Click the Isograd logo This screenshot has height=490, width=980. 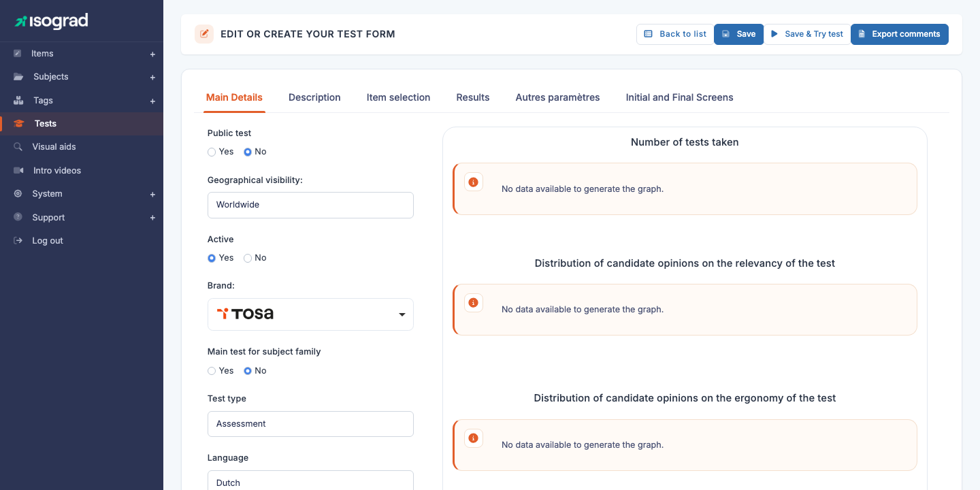point(52,21)
